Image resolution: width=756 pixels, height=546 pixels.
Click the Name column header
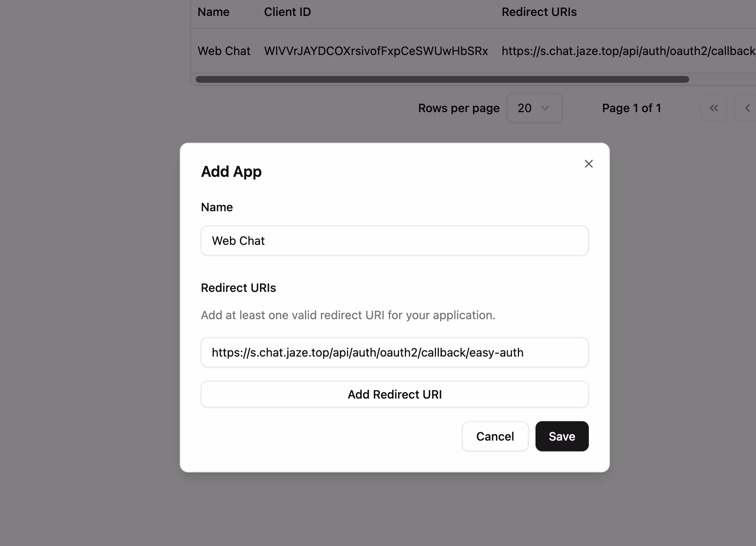coord(213,12)
